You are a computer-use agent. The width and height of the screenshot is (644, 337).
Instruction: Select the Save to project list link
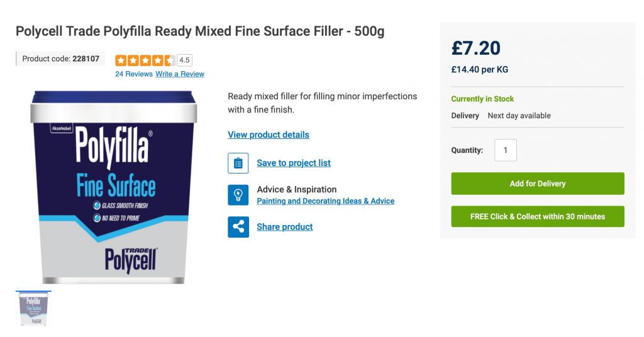point(294,163)
